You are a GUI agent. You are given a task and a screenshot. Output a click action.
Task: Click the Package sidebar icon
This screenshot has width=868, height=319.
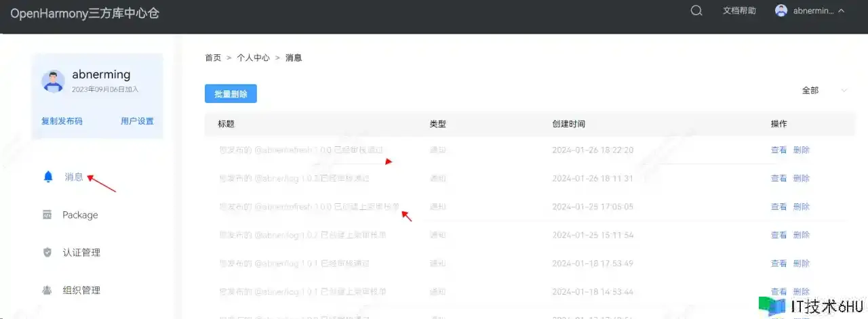[47, 215]
